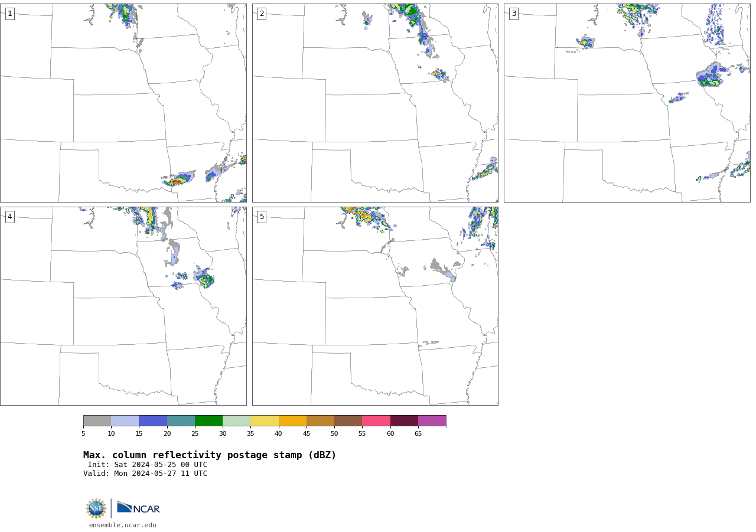Click the light lavender 10-15 dBZ swatch

coord(125,420)
